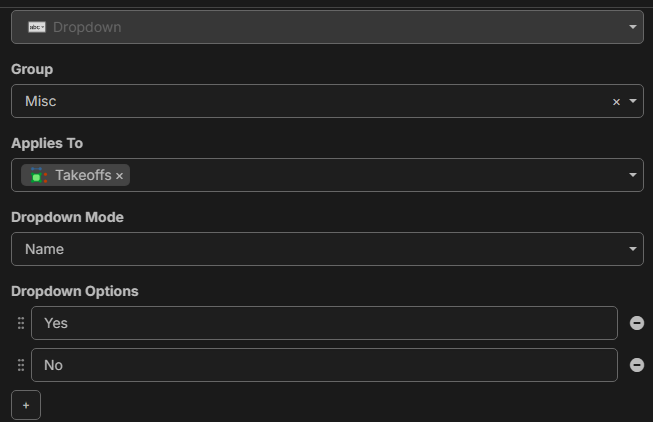Grab the drag handle beside Yes option

click(x=20, y=323)
